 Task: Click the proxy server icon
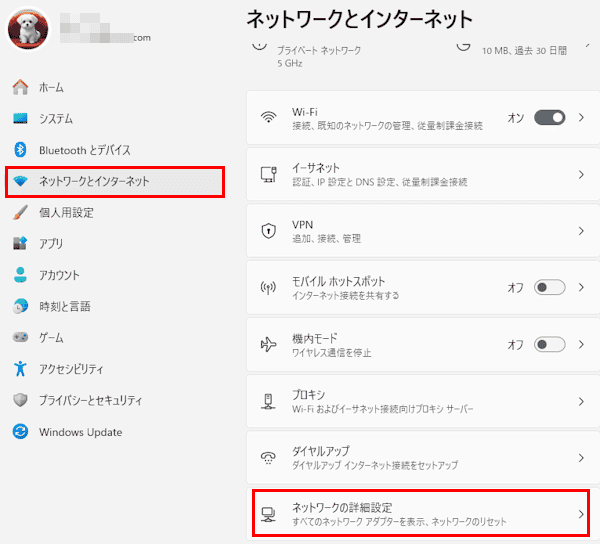pyautogui.click(x=268, y=401)
